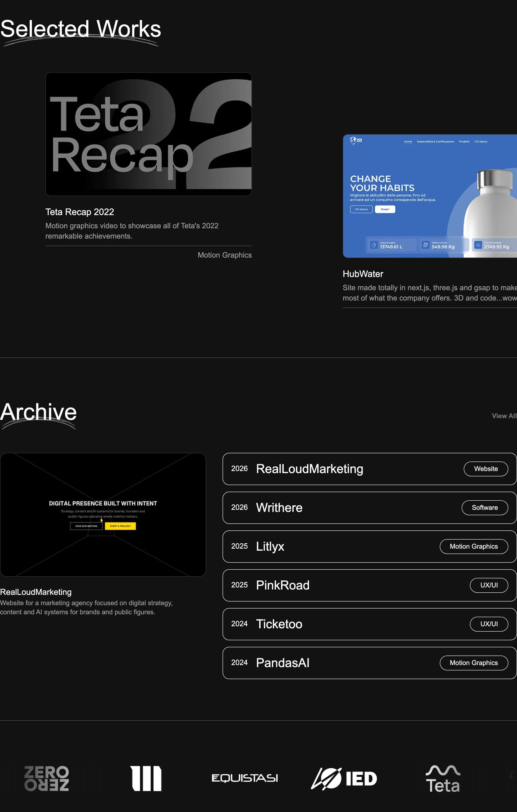
Task: Open the HubWater website preview image
Action: 430,196
